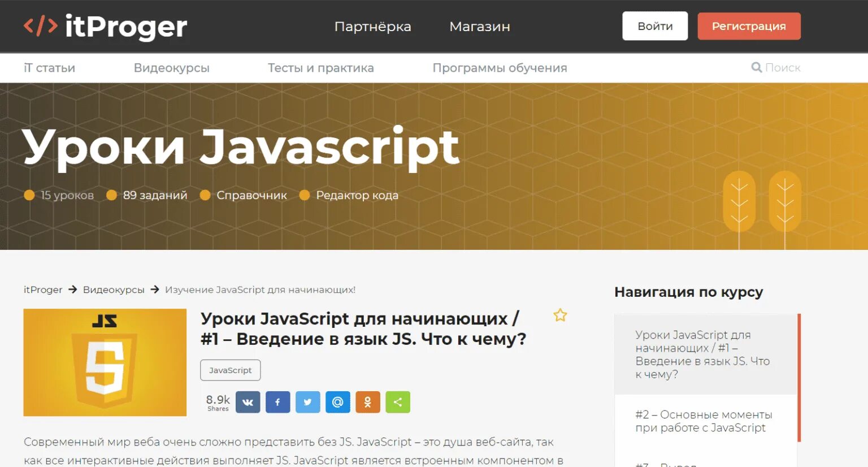Click the itProger logo
The image size is (868, 467).
pos(105,27)
